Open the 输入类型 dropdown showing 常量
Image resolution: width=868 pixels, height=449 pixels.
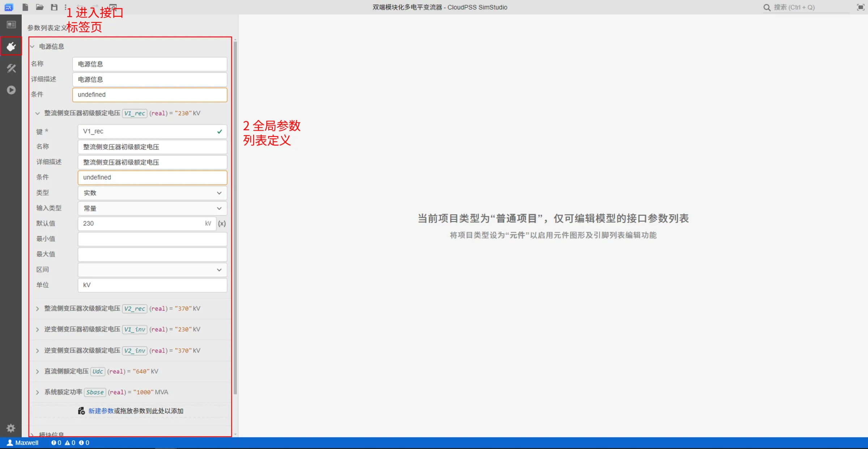click(x=152, y=208)
